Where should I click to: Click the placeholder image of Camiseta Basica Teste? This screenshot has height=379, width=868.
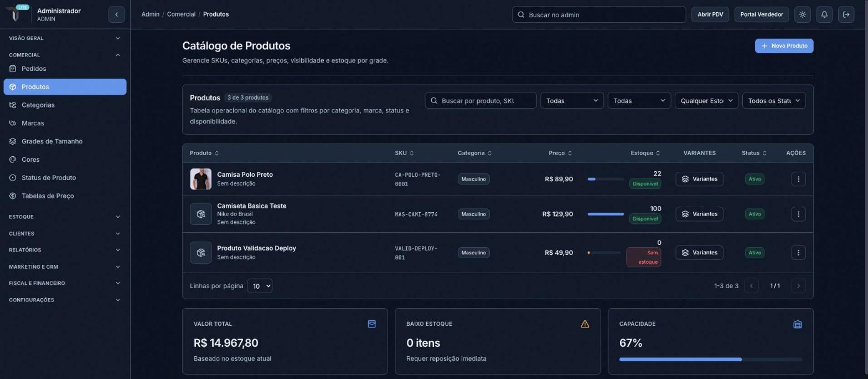tap(201, 214)
